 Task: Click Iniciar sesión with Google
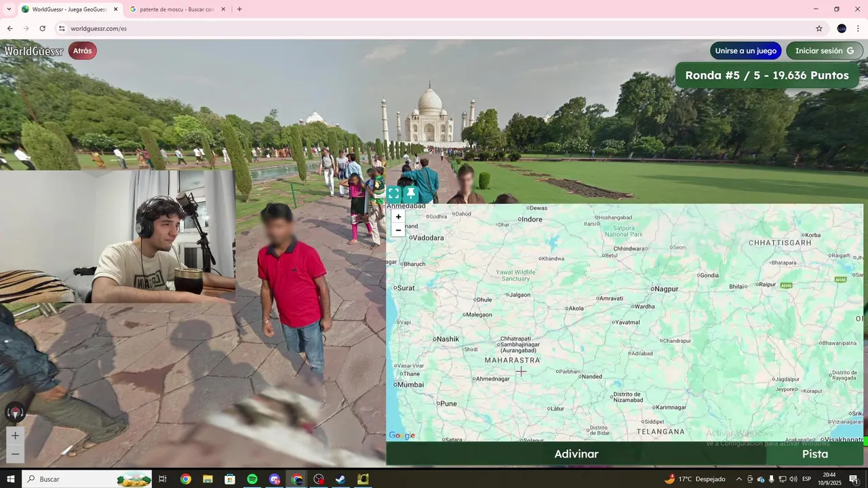pyautogui.click(x=825, y=51)
